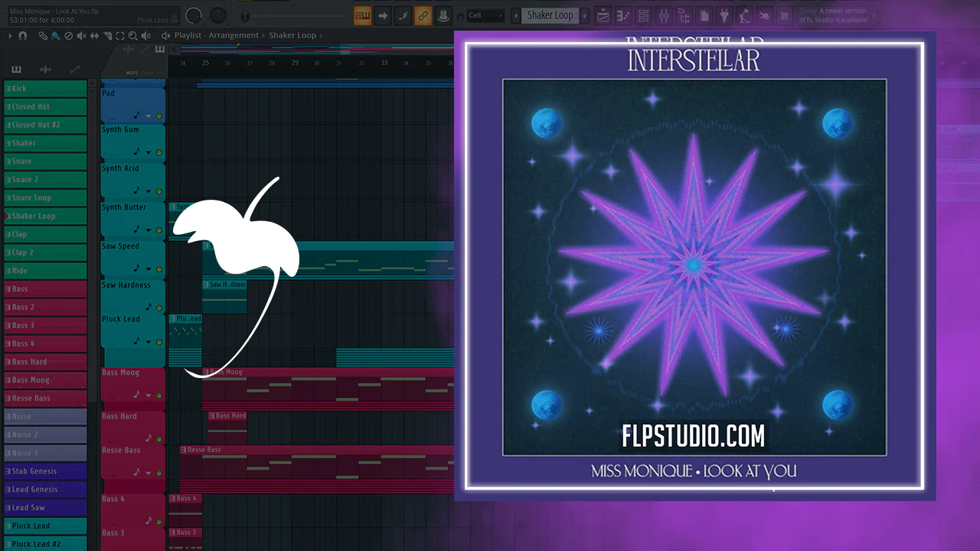
Task: Adjust the main volume knob
Action: click(194, 15)
